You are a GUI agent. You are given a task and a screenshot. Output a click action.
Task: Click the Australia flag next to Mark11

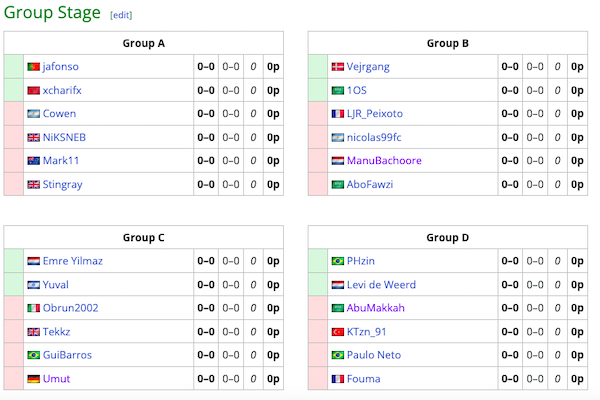[33, 161]
